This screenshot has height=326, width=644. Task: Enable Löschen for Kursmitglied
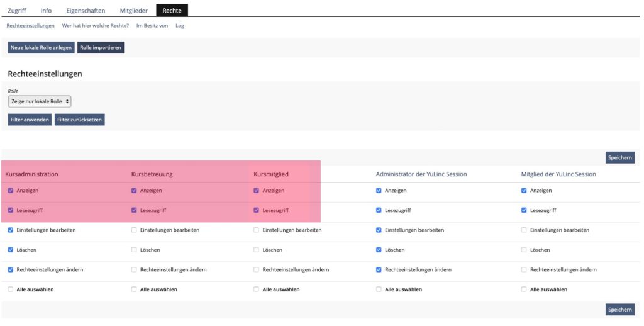pyautogui.click(x=256, y=250)
